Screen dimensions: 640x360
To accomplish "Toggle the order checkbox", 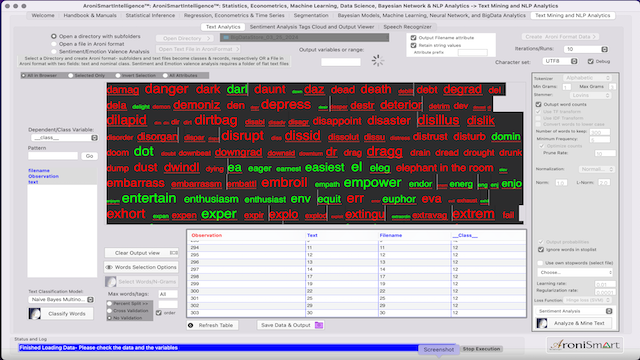I will [159, 313].
